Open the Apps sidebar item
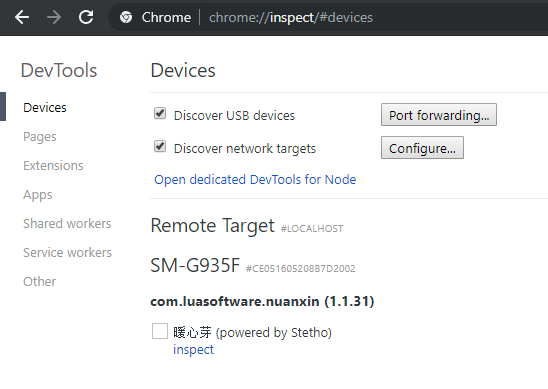 pyautogui.click(x=38, y=195)
